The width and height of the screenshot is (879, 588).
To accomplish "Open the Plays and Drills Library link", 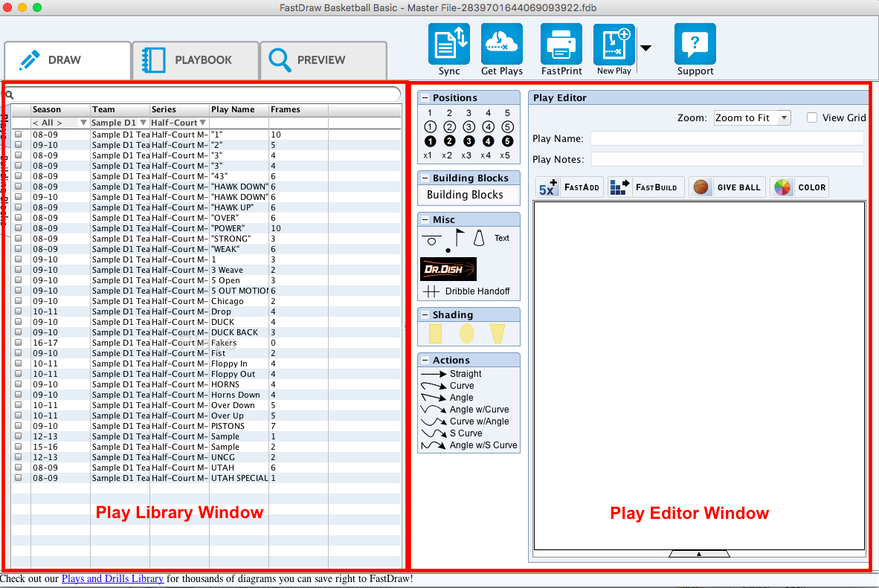I will (113, 578).
